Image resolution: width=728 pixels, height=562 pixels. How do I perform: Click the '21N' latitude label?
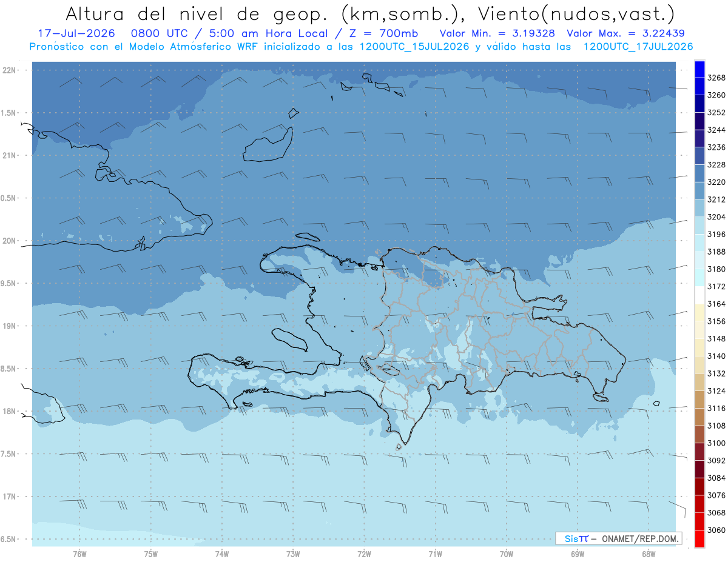coord(9,155)
